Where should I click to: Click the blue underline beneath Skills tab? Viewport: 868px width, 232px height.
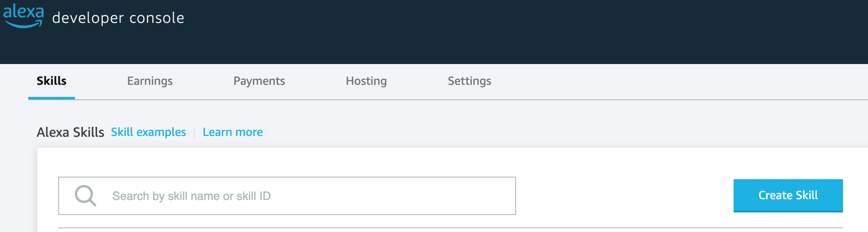point(52,98)
